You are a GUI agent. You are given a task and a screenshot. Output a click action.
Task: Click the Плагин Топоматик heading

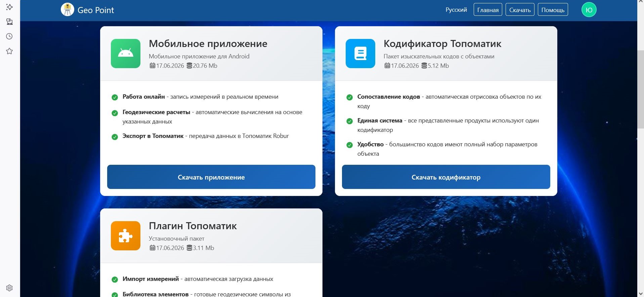pos(193,226)
